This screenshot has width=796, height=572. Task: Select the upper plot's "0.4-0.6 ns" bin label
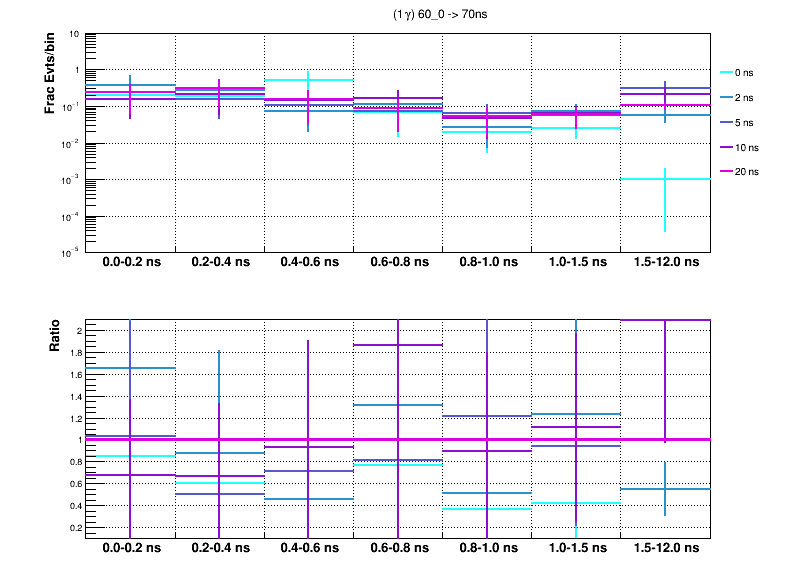tap(309, 263)
